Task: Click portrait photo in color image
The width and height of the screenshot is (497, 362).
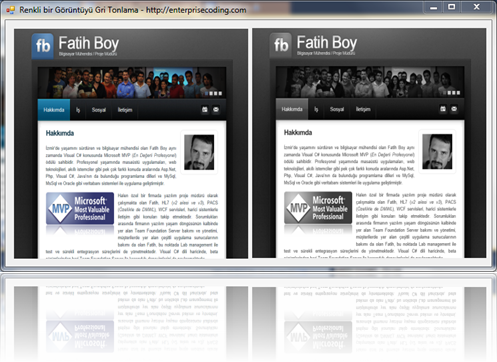Action: 199,152
